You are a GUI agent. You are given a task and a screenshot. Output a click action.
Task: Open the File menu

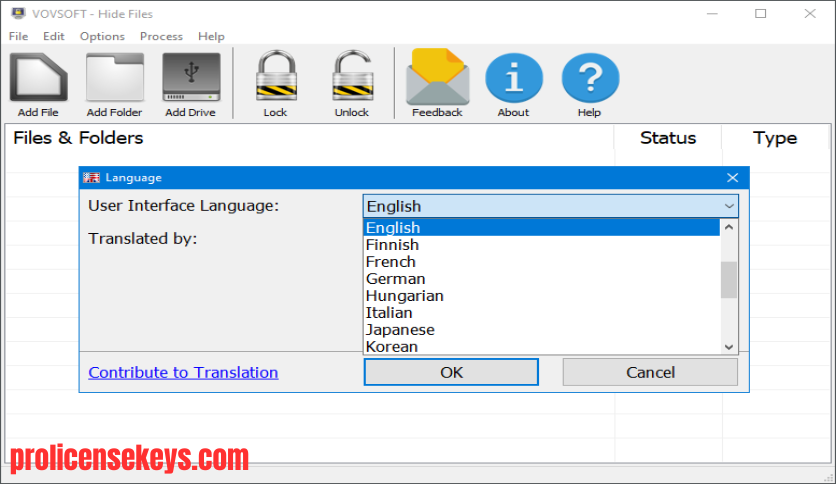click(18, 36)
